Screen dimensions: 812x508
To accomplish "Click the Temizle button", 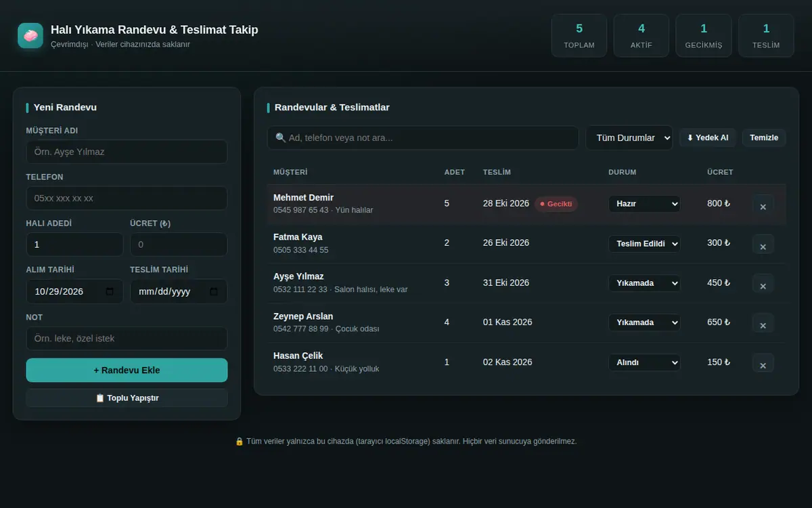I will coord(764,137).
